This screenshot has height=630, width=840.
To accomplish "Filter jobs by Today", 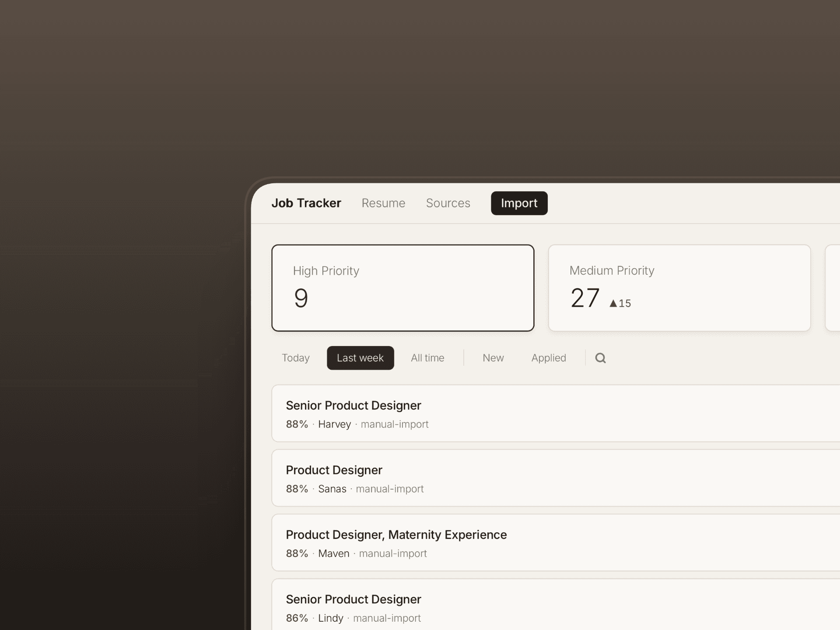I will (296, 358).
